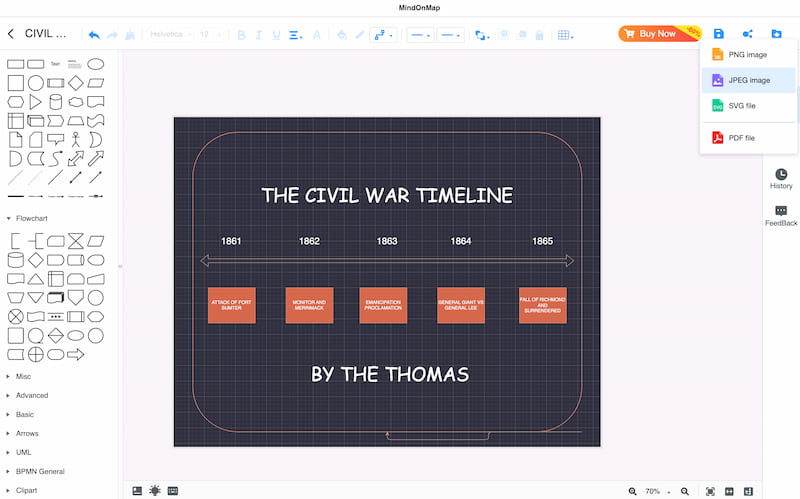Undo the last action
Viewport: 800px width, 499px height.
click(x=94, y=35)
